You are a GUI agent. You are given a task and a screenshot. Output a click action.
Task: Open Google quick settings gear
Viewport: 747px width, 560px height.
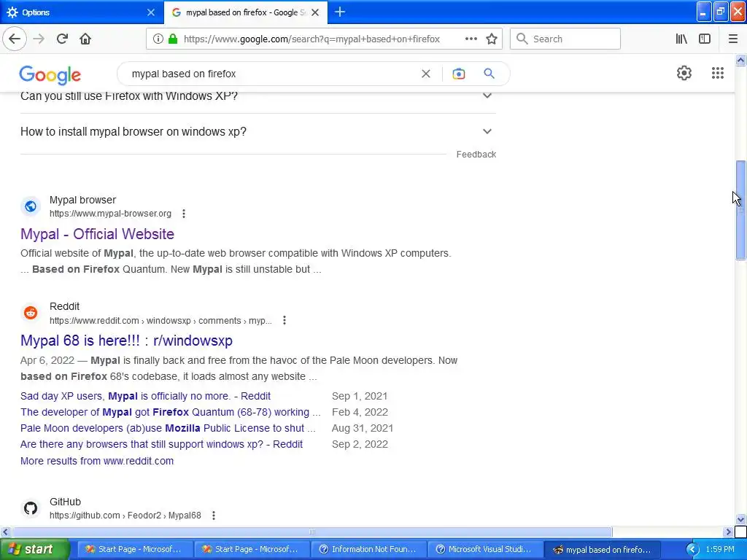684,73
